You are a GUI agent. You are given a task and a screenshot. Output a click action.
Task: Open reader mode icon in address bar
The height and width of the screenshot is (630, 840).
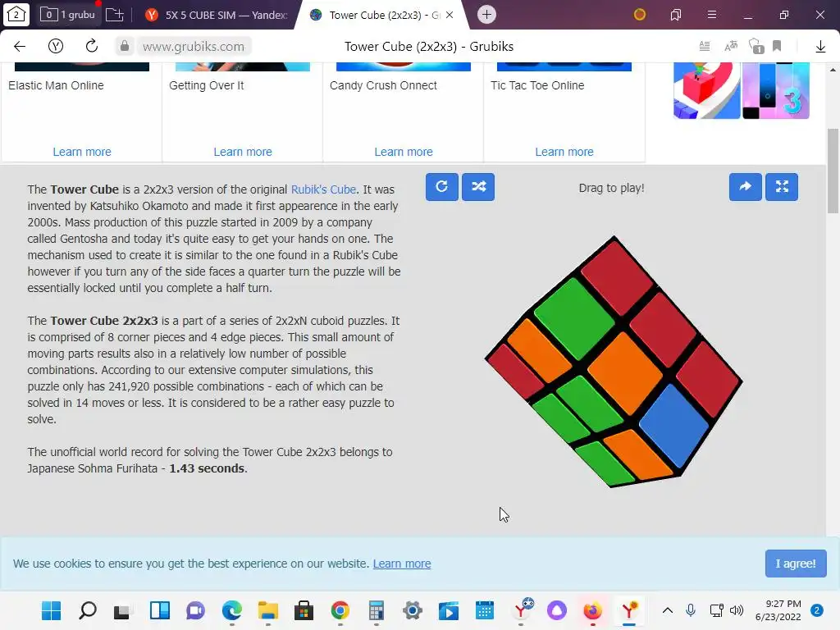pos(705,47)
